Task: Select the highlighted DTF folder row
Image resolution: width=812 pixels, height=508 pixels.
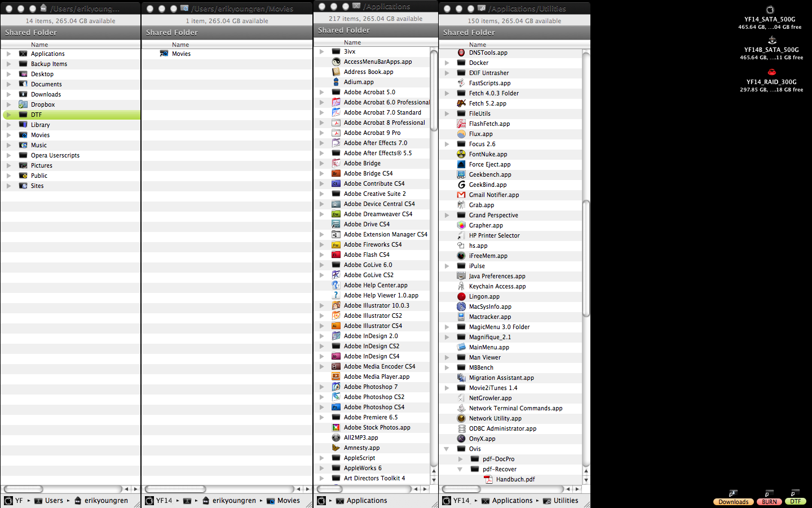Action: (x=72, y=115)
